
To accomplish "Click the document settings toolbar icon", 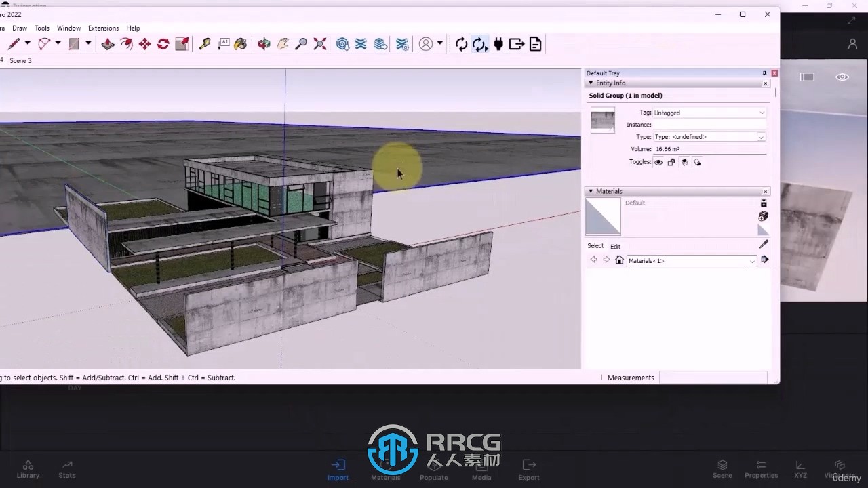I will pos(536,44).
